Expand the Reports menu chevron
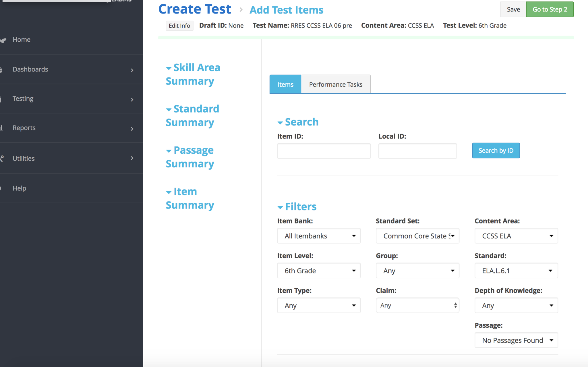588x367 pixels. (x=132, y=129)
